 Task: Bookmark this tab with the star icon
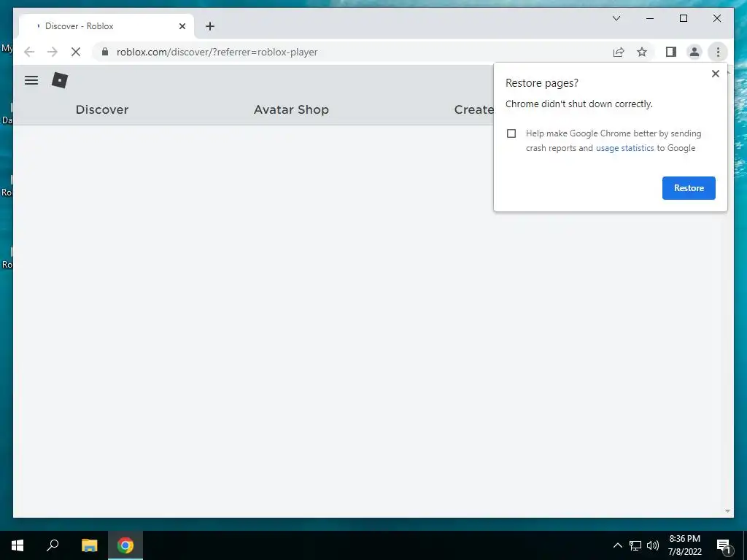click(642, 52)
